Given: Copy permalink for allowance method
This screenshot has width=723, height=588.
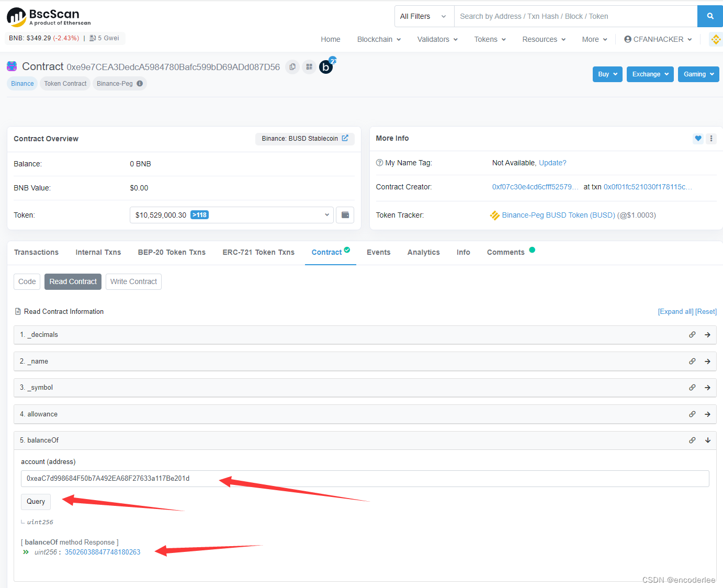Looking at the screenshot, I should (692, 414).
